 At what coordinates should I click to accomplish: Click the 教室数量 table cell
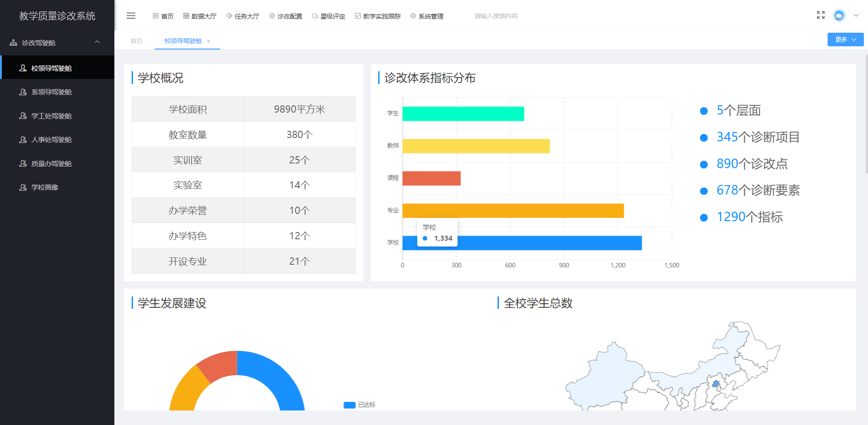188,134
